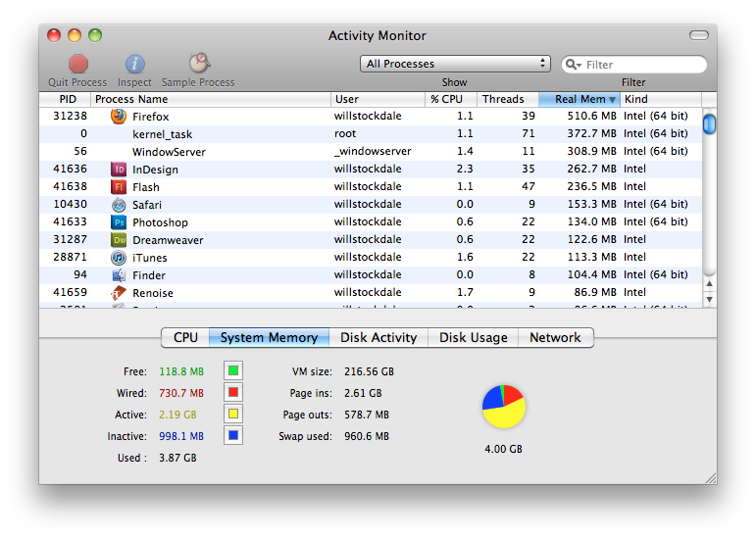
Task: Select the kernel_task process row
Action: (371, 134)
